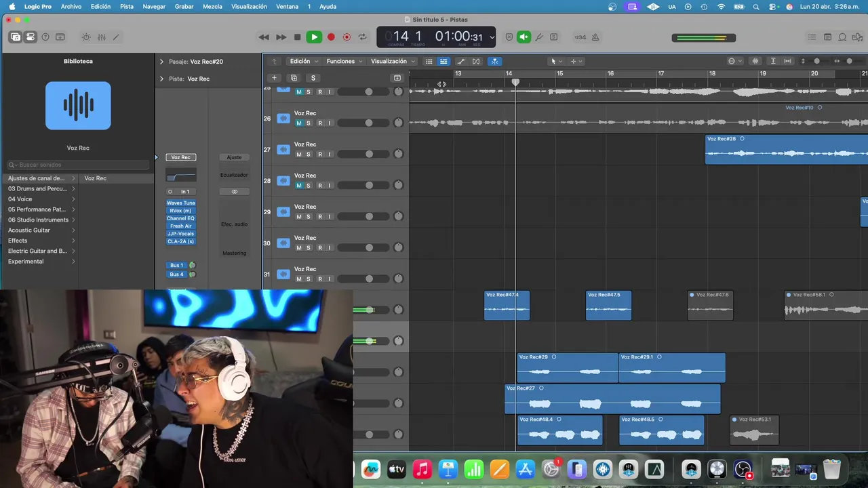The height and width of the screenshot is (488, 868).
Task: Open Grabar menu in menu bar
Action: point(184,6)
